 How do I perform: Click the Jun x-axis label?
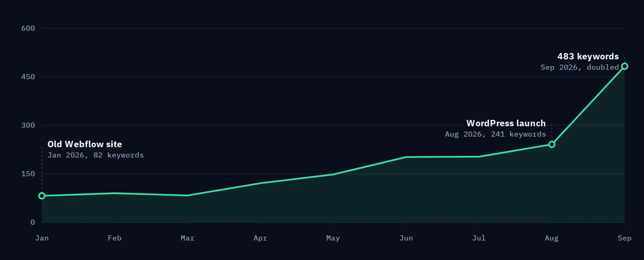(406, 238)
